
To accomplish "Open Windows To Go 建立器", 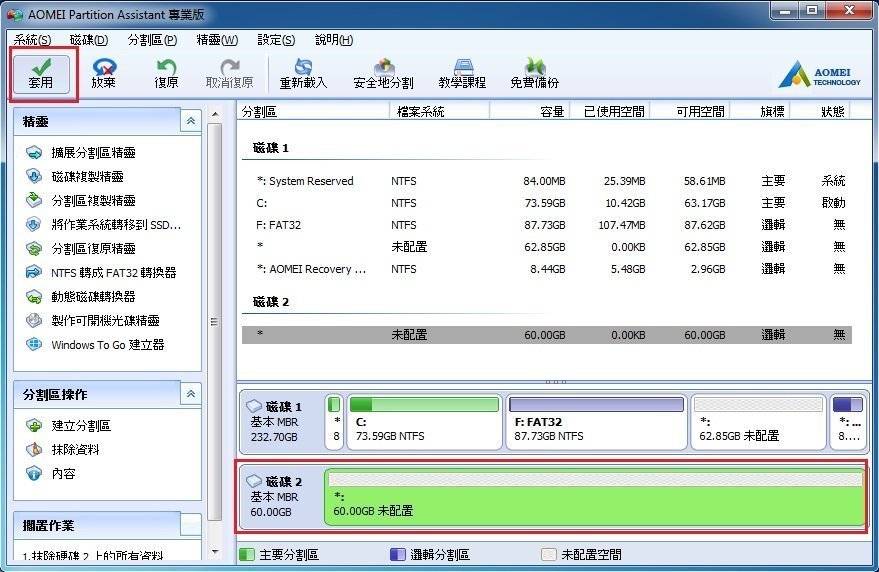I will tap(95, 345).
